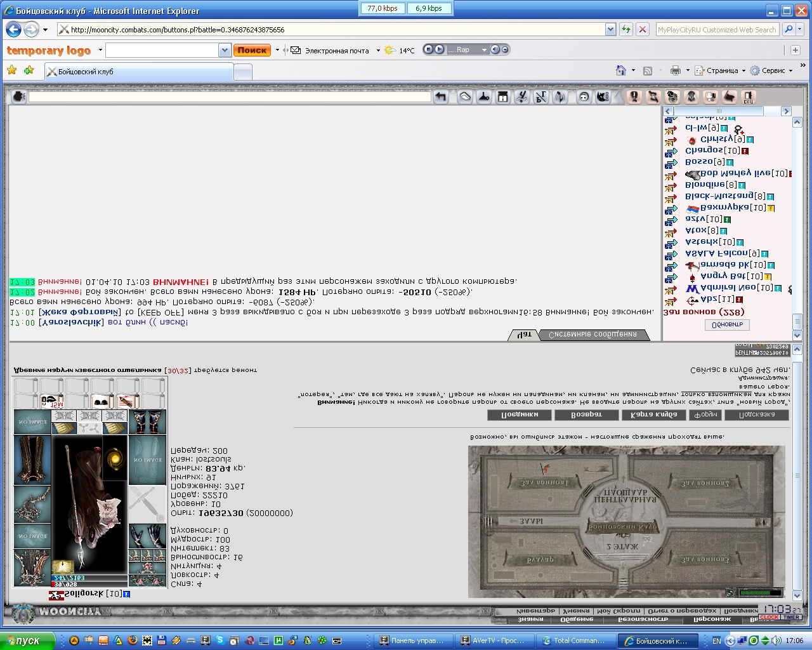Click the players list horizontal scrollbar
The width and height of the screenshot is (812, 650).
click(727, 110)
